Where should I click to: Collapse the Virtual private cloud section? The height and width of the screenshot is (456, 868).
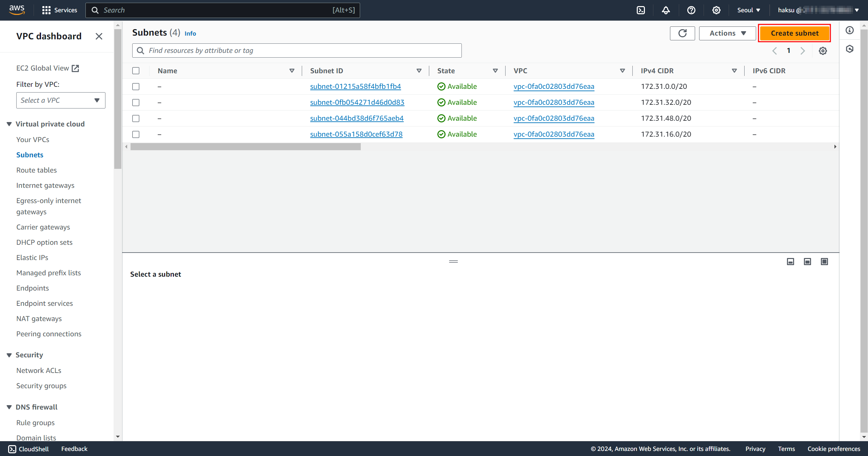[9, 124]
